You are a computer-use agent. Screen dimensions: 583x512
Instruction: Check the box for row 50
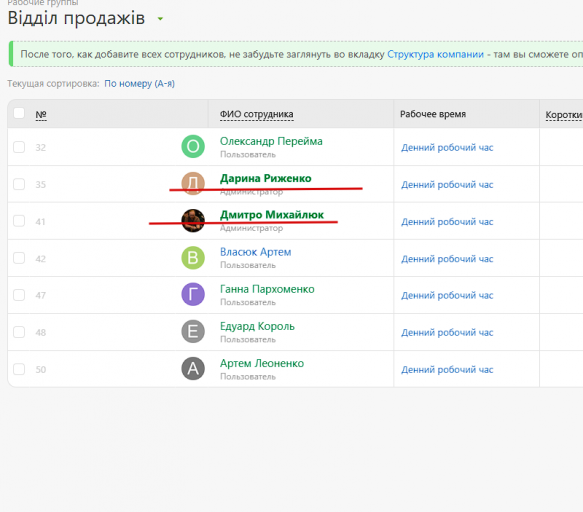(x=19, y=369)
